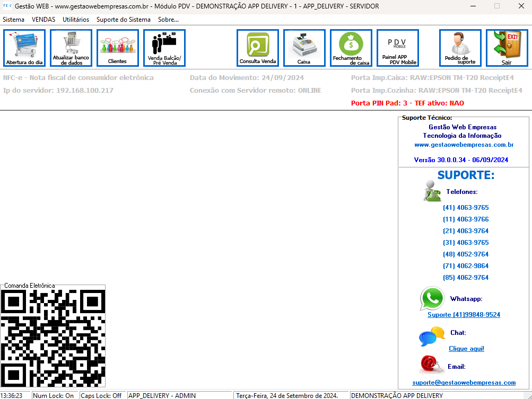Click status bar clock 13:36:23

[12, 396]
